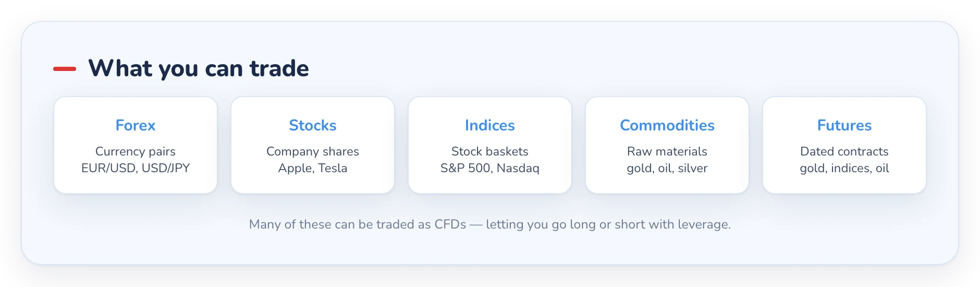Viewport: 980px width, 287px height.
Task: Click the word 'trade' in the heading
Action: tap(279, 68)
